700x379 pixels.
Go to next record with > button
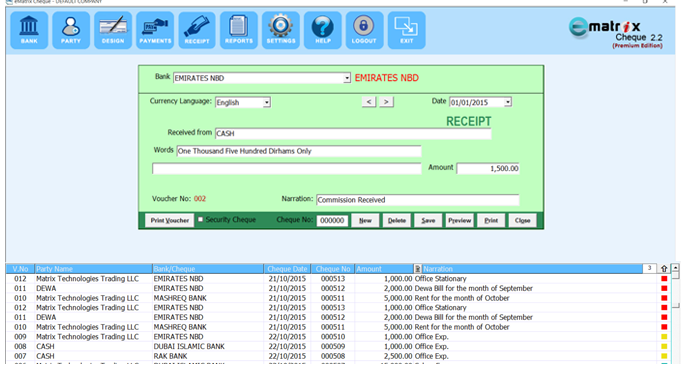pos(386,102)
